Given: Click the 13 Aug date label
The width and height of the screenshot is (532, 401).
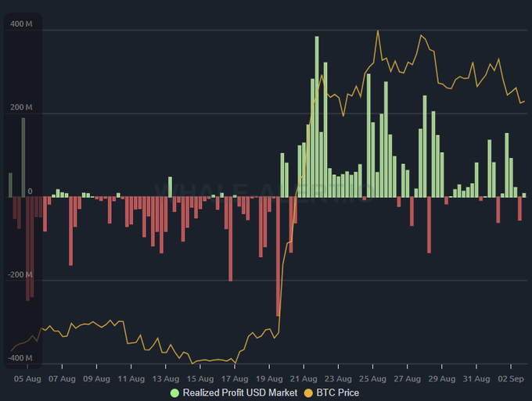Looking at the screenshot, I should 166,379.
